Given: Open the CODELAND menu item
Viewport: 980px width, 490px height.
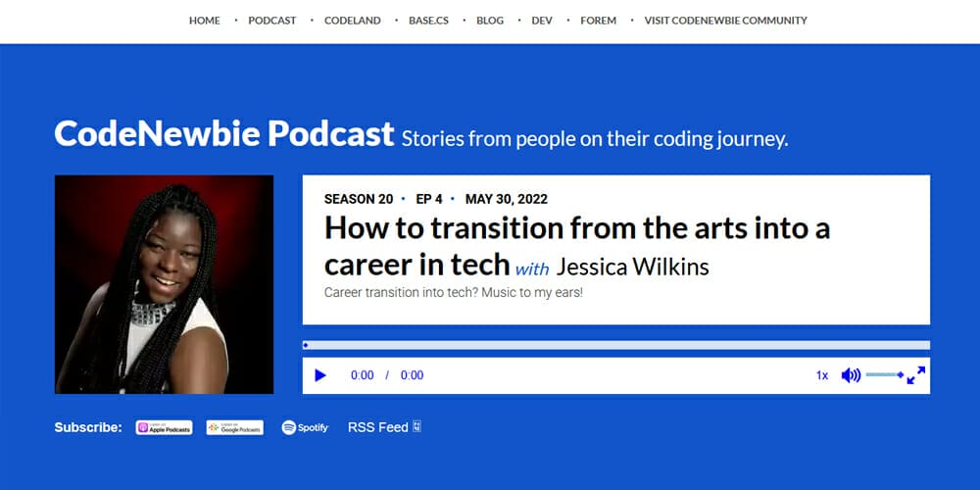Looking at the screenshot, I should 353,21.
